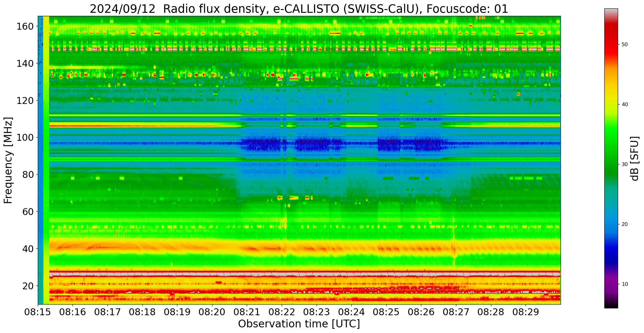Click the 08:25 time tick label
The width and height of the screenshot is (644, 333).
[x=386, y=312]
